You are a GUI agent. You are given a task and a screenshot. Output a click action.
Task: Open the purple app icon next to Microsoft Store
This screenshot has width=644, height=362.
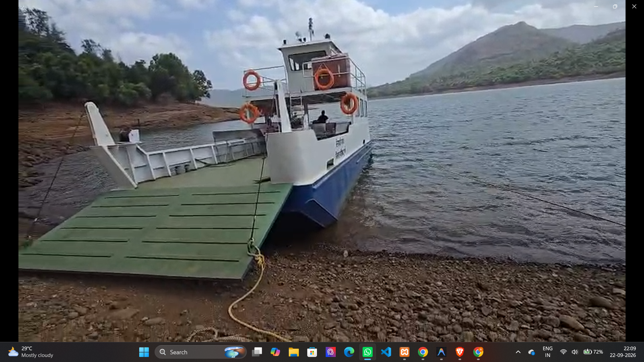pyautogui.click(x=330, y=352)
